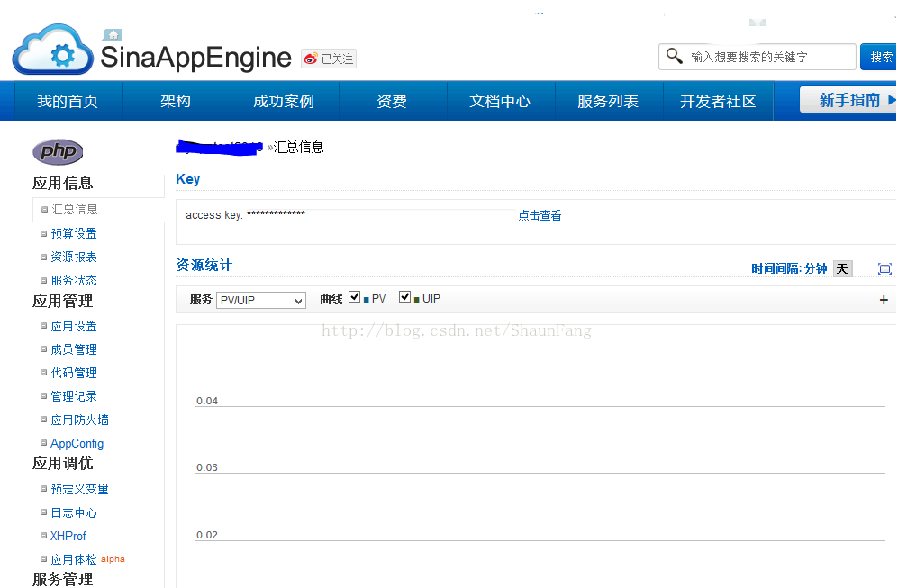This screenshot has width=898, height=588.
Task: Click the 0.04 chart axis label
Action: coord(207,401)
